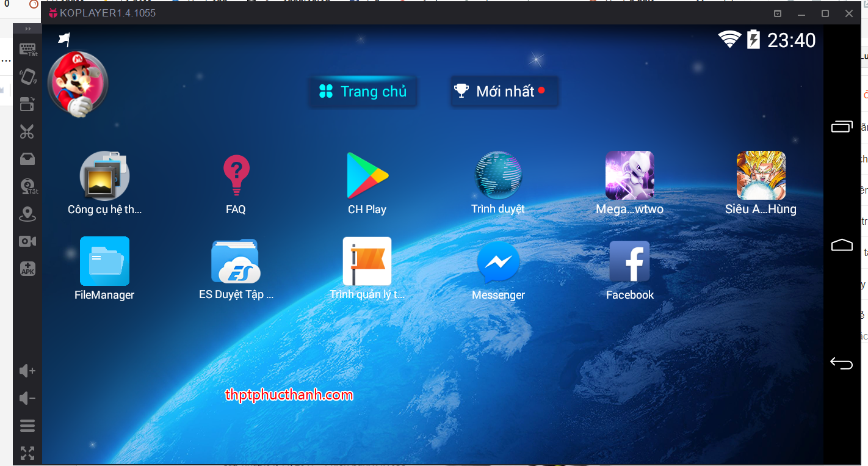This screenshot has width=868, height=466.
Task: Launch the Mega Mewtwo game
Action: 629,183
